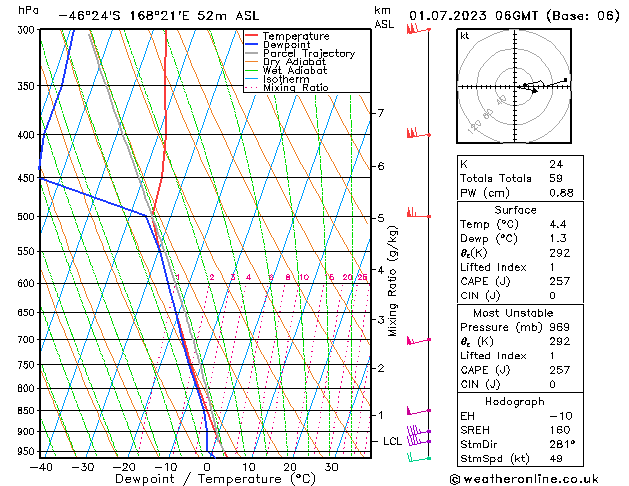The height and width of the screenshot is (486, 629).
Task: Click the LCL marker on the right axis
Action: pyautogui.click(x=392, y=441)
